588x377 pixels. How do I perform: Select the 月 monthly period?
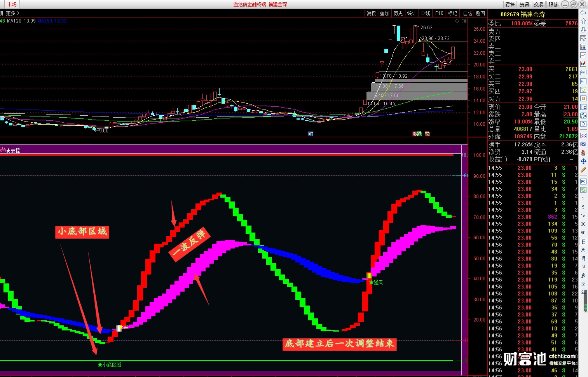coord(583,258)
